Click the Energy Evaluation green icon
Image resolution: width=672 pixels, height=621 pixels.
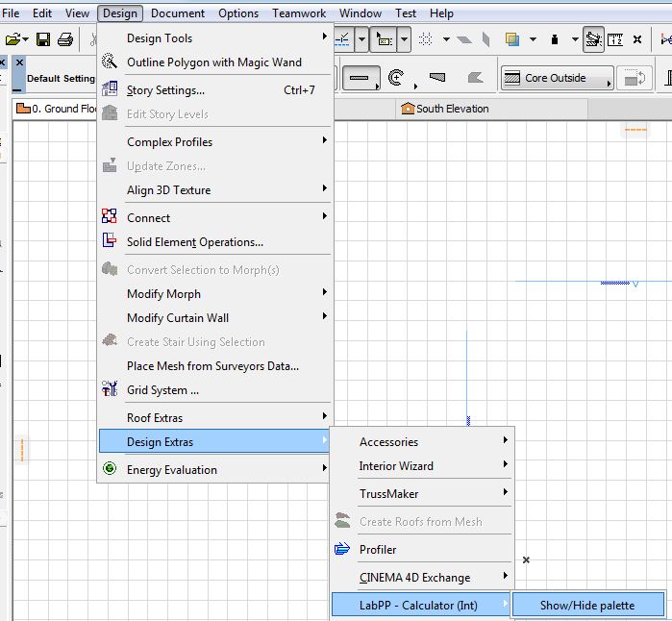click(x=110, y=468)
